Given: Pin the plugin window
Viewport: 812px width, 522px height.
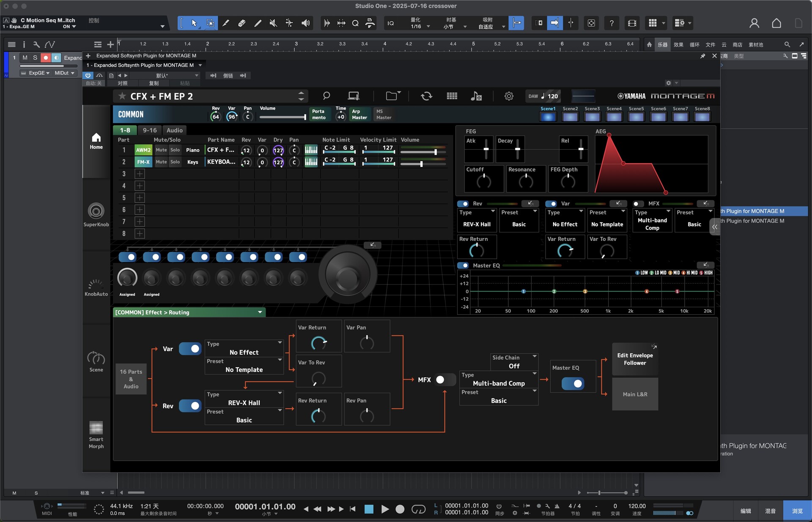Looking at the screenshot, I should point(702,56).
